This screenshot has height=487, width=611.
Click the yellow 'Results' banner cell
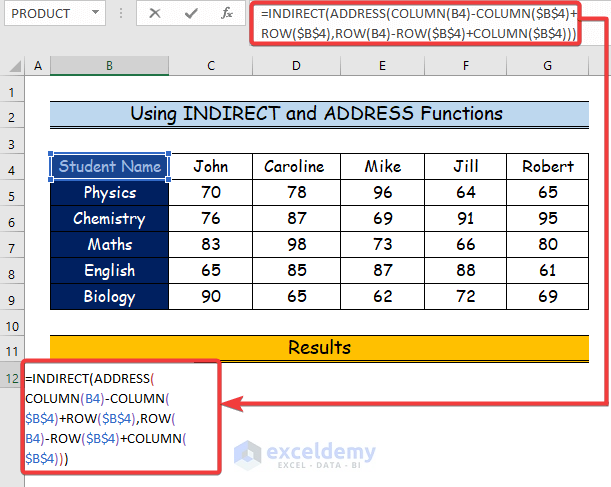coord(320,348)
